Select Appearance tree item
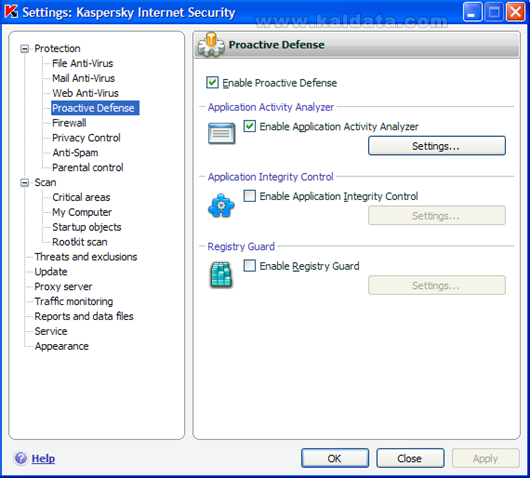This screenshot has width=530, height=478. coord(62,346)
